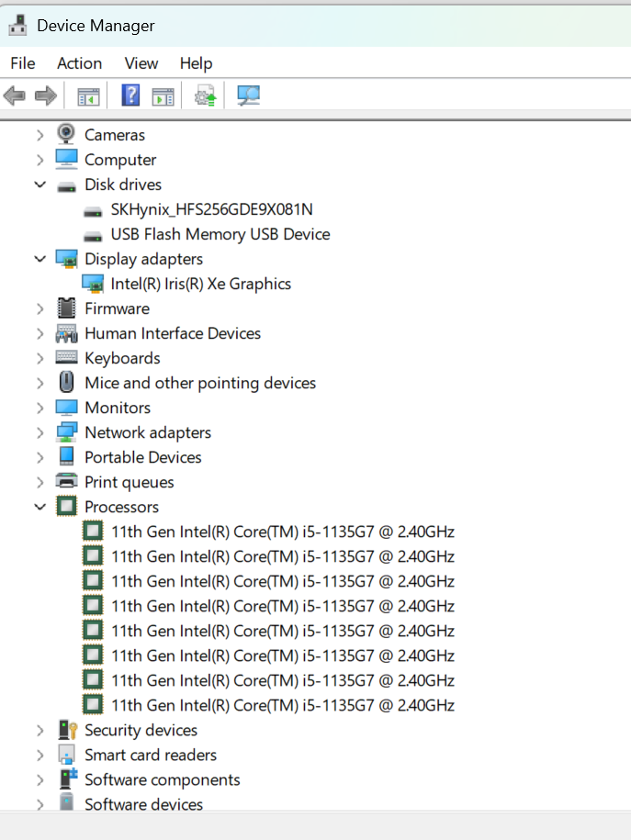Click the Human Interface Devices icon
Screen dimensions: 631x840
click(x=66, y=333)
